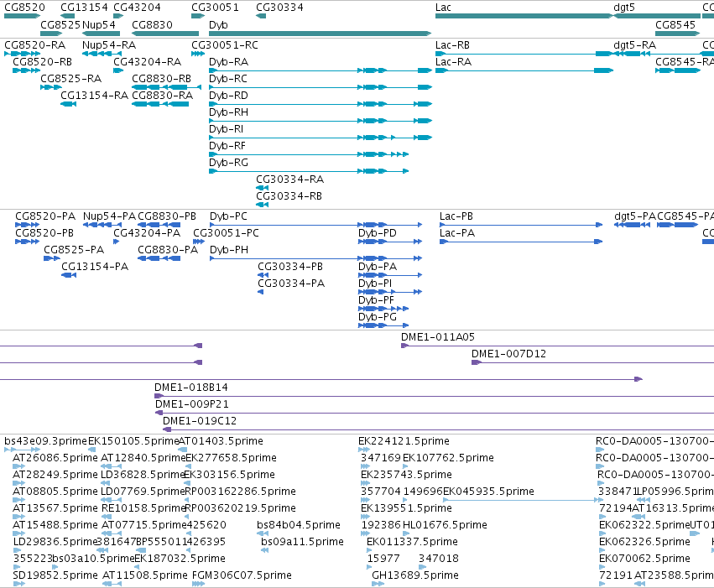Image resolution: width=714 pixels, height=588 pixels.
Task: Select transcript Dyb-RA
Action: point(228,62)
